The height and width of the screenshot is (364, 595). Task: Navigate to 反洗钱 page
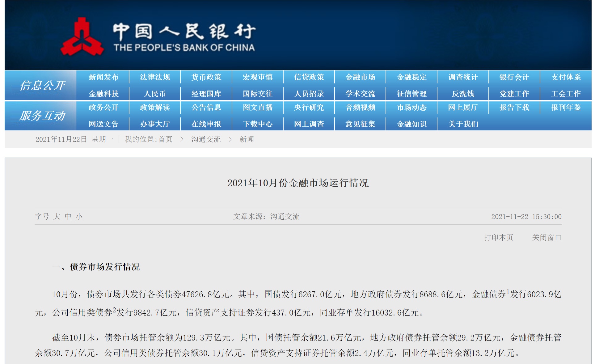click(x=463, y=94)
